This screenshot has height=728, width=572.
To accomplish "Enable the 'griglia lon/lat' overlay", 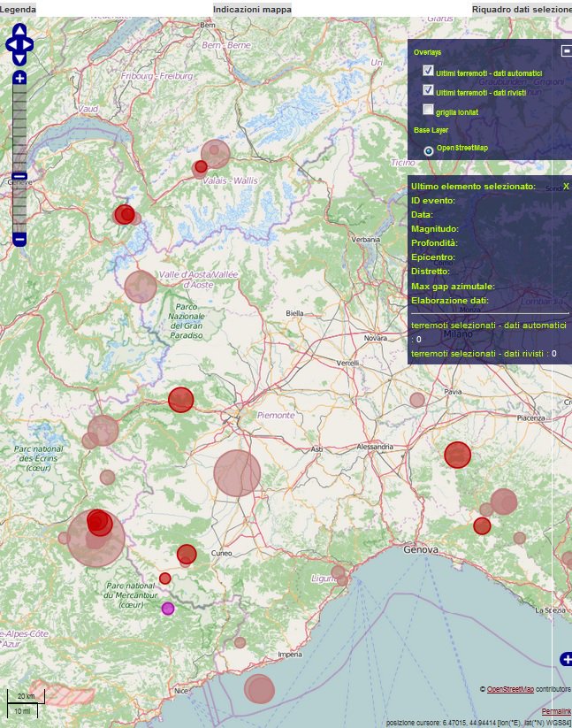I will click(x=428, y=110).
